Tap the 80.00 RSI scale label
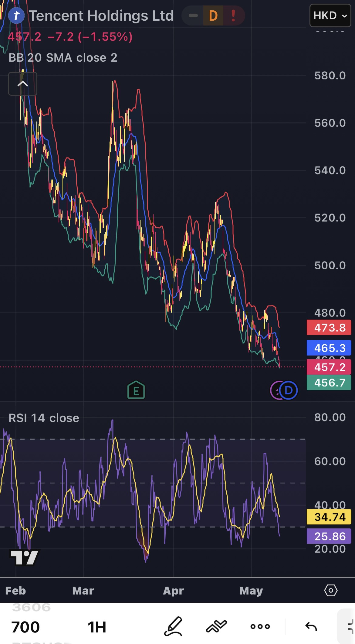 pos(330,417)
